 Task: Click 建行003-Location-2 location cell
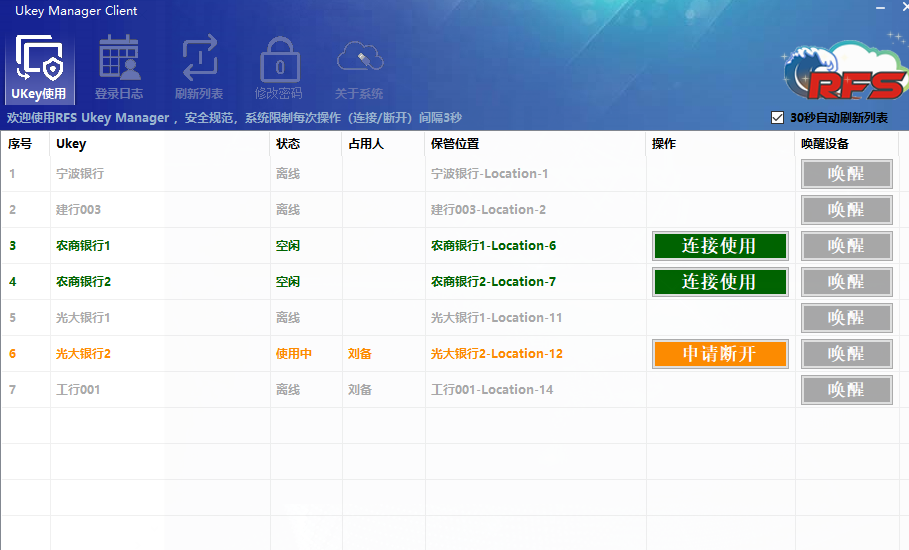[x=535, y=210]
